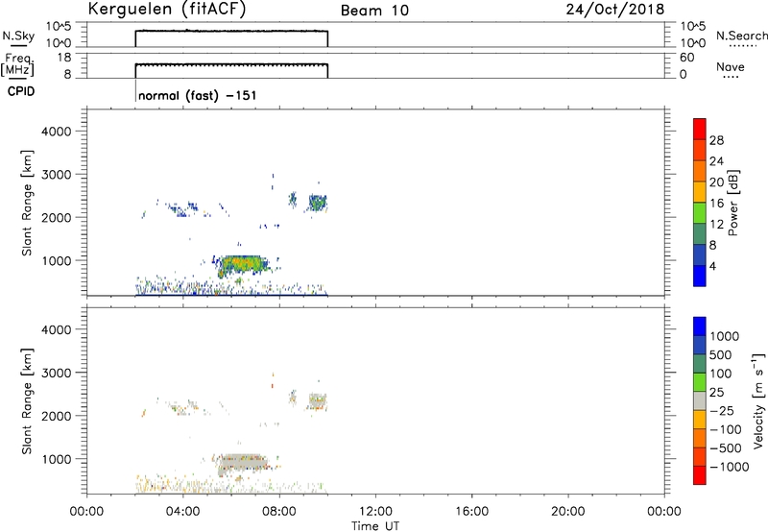Click the '60' Nave scale label
The height and width of the screenshot is (532, 768).
[686, 58]
